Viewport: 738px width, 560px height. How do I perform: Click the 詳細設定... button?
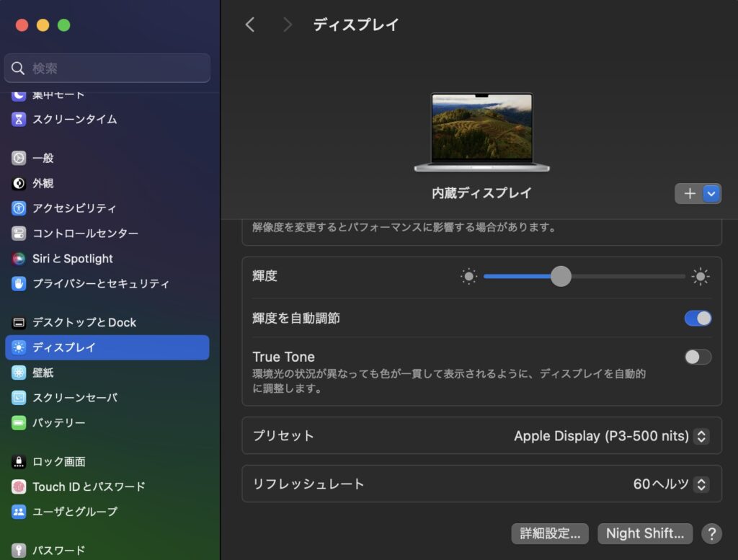tap(550, 533)
